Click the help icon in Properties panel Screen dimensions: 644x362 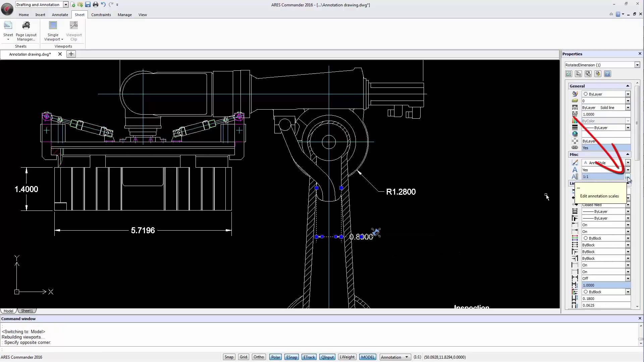click(x=607, y=74)
